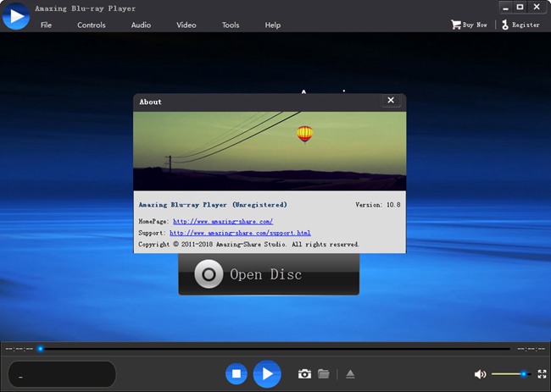Screen dimensions: 551x392
Task: Click the Buy Now cart button
Action: click(469, 25)
